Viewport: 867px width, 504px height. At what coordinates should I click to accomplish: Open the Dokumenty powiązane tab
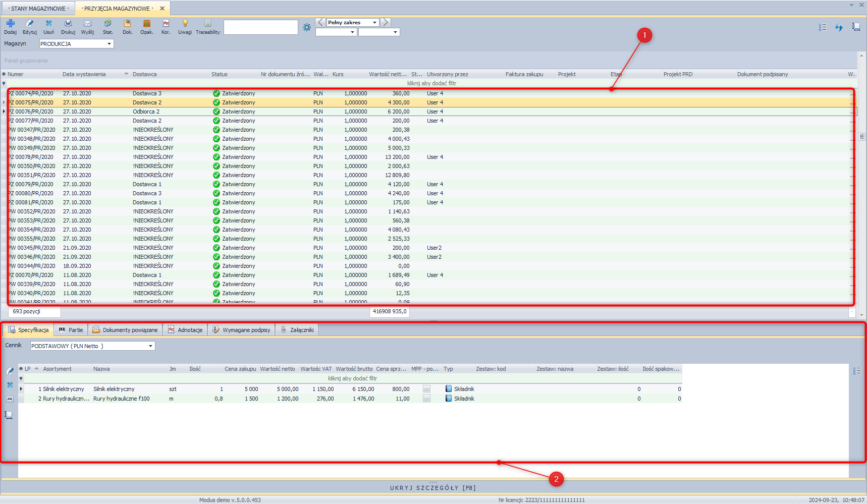pyautogui.click(x=125, y=330)
